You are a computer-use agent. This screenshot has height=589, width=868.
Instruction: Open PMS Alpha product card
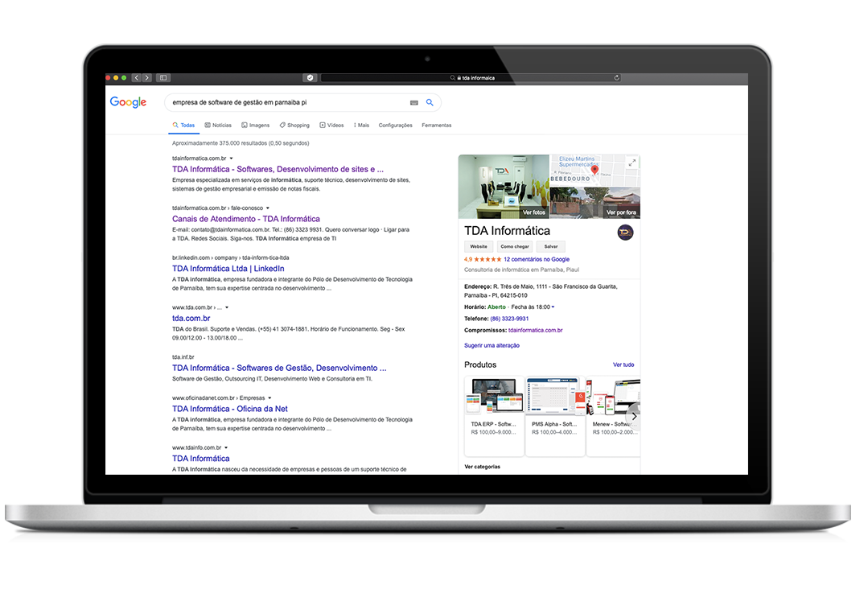(555, 415)
